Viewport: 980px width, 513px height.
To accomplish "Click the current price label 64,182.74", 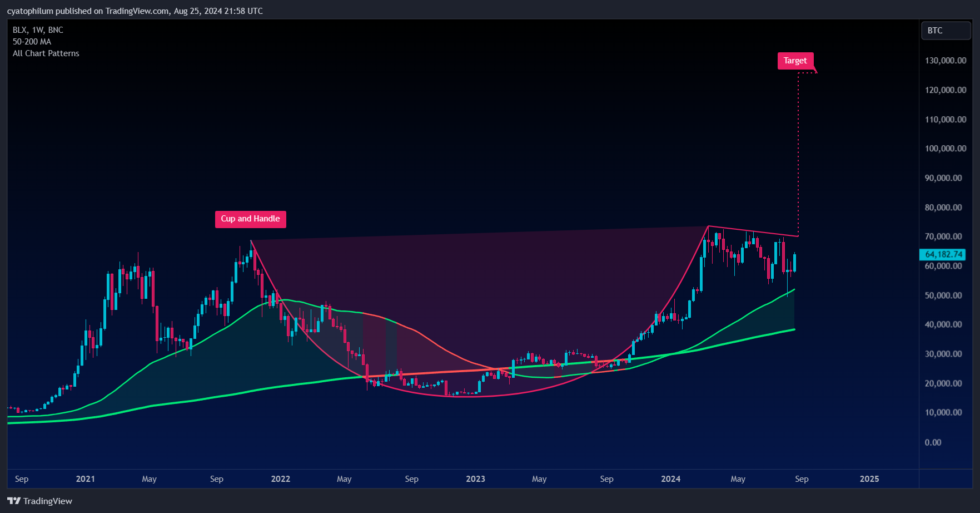I will click(x=943, y=254).
